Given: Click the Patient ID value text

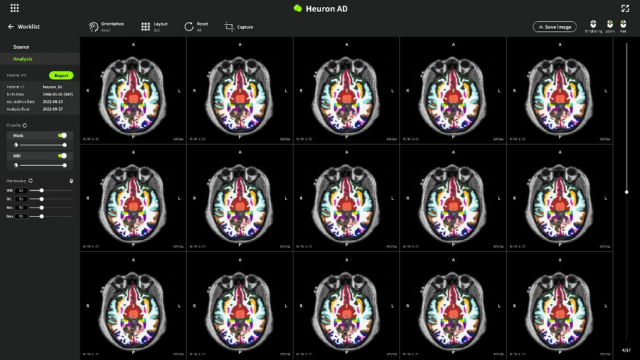Looking at the screenshot, I should (x=52, y=87).
